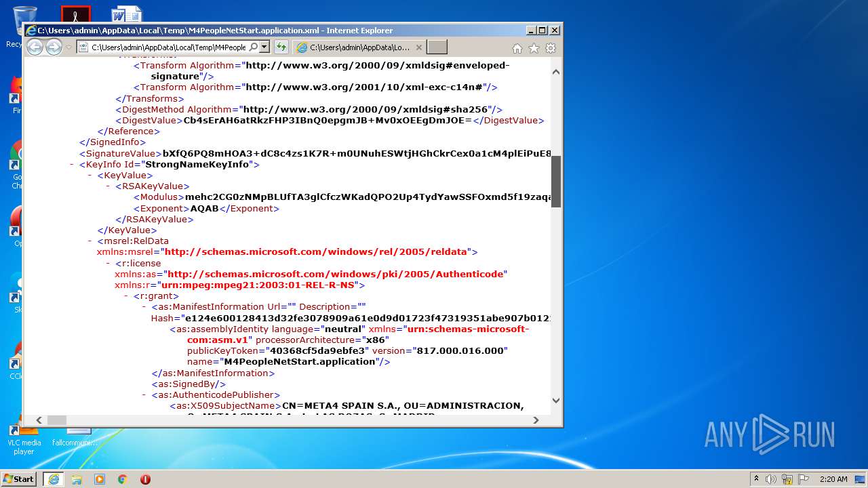Close the current IE tab
This screenshot has width=868, height=488.
pos(419,47)
